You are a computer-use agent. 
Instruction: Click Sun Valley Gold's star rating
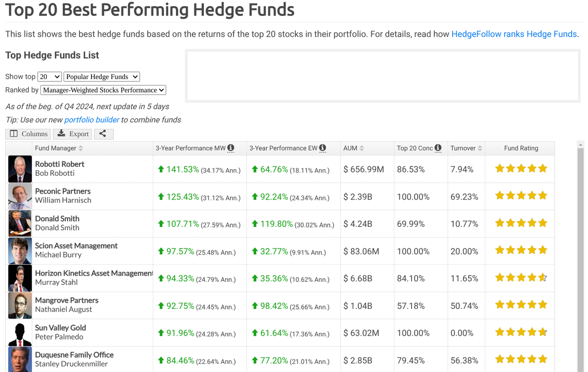[x=521, y=332]
